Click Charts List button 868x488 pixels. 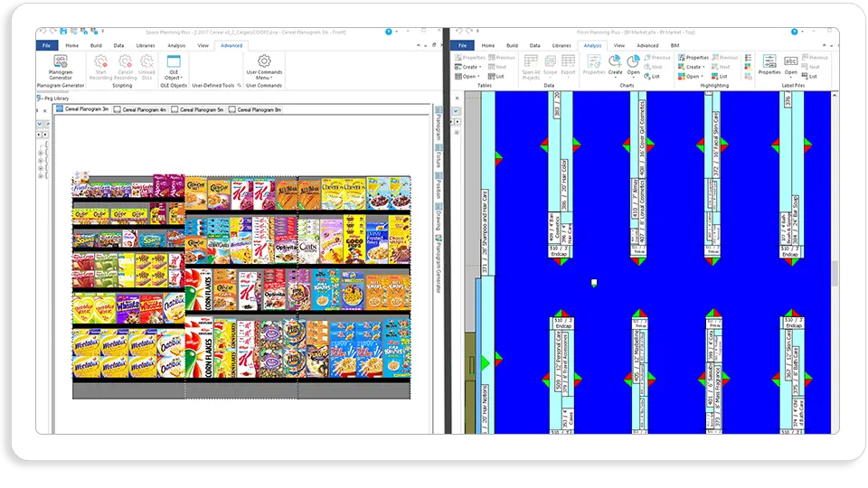(652, 76)
